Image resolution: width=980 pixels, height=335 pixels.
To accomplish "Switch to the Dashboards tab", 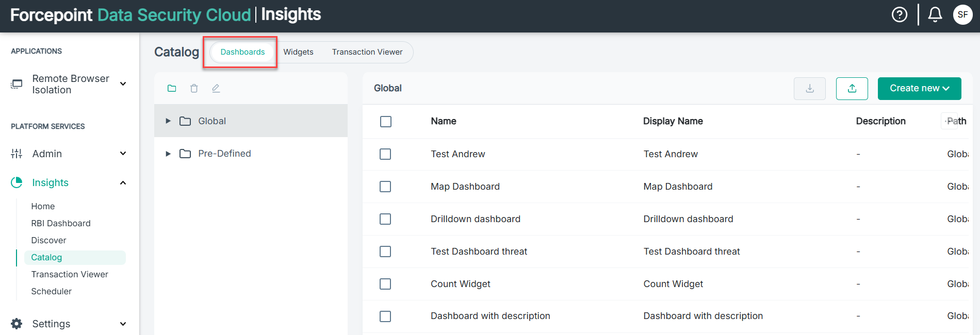I will pos(242,52).
